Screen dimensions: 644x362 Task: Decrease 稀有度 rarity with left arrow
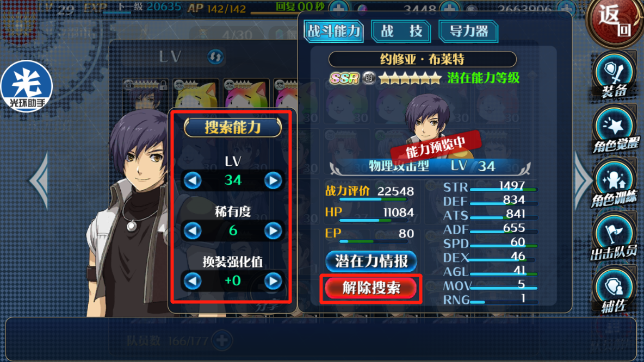point(193,230)
